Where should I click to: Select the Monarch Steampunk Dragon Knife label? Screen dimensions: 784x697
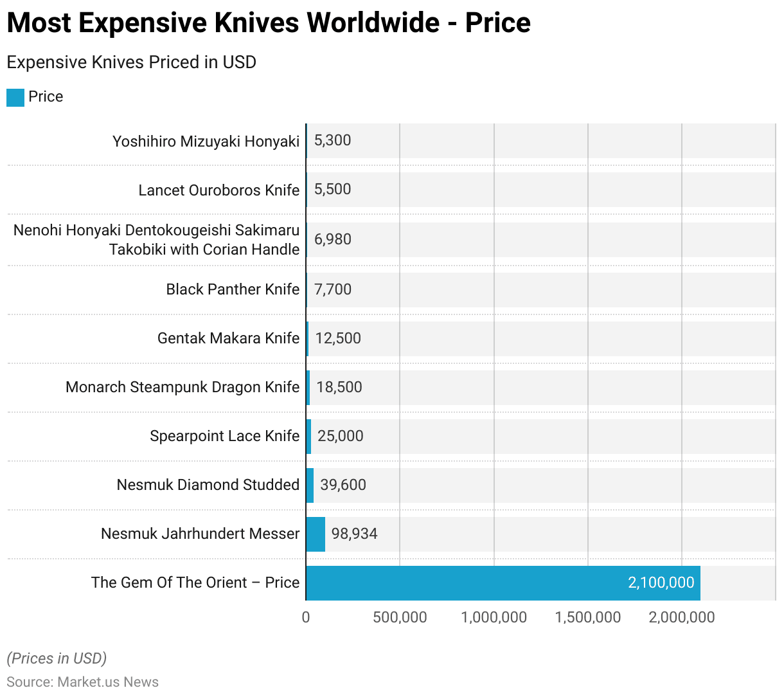[183, 387]
